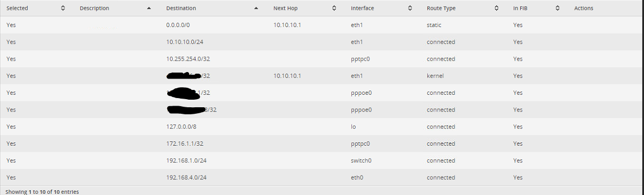
Task: Click the 10.10.10.1 next hop in static row
Action: point(287,25)
